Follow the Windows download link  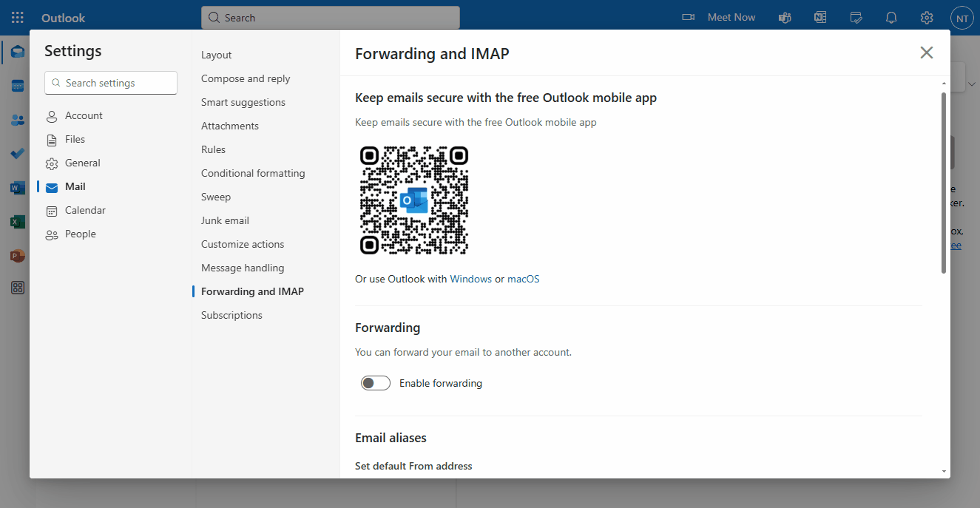tap(470, 279)
